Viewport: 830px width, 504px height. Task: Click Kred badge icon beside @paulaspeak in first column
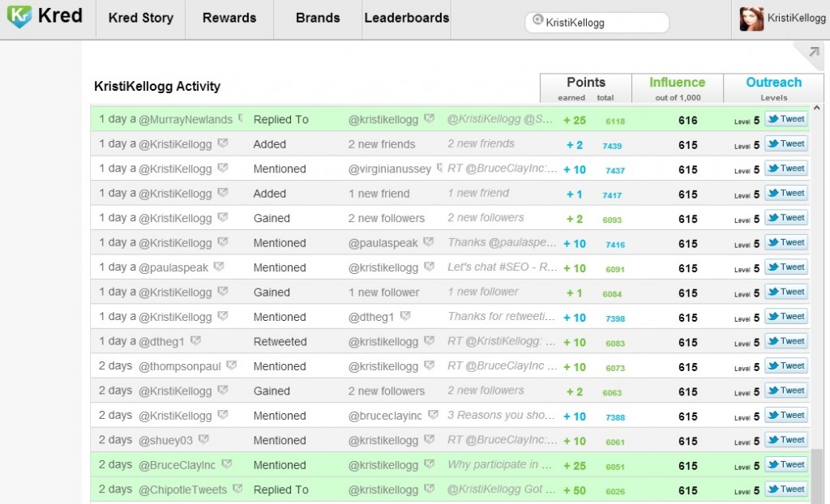point(219,267)
